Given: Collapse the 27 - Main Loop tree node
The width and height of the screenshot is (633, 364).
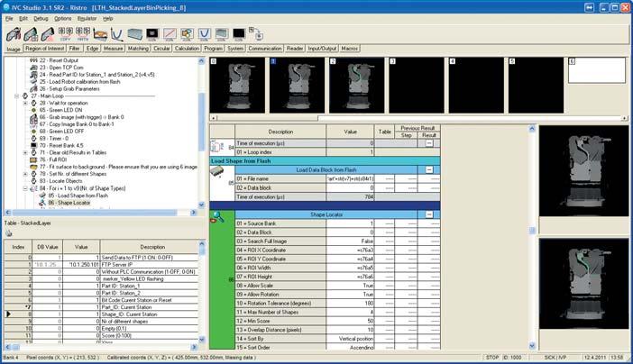Looking at the screenshot, I should click(x=17, y=96).
